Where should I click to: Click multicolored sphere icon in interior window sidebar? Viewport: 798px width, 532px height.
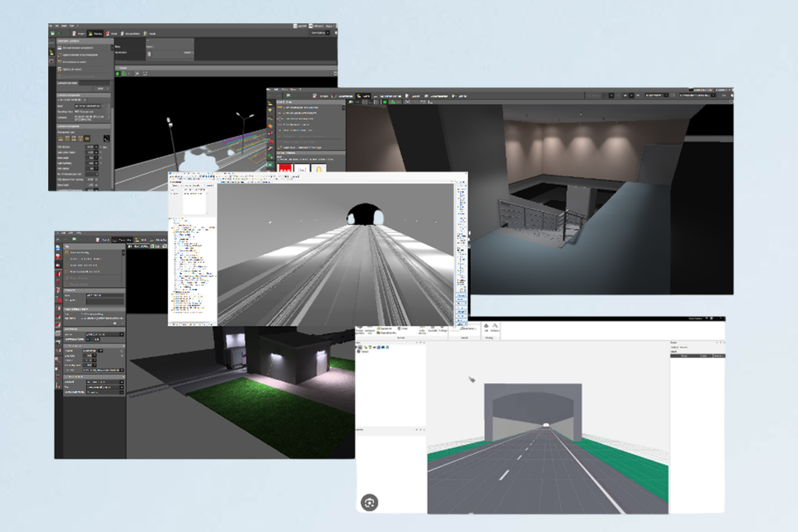pos(270,126)
